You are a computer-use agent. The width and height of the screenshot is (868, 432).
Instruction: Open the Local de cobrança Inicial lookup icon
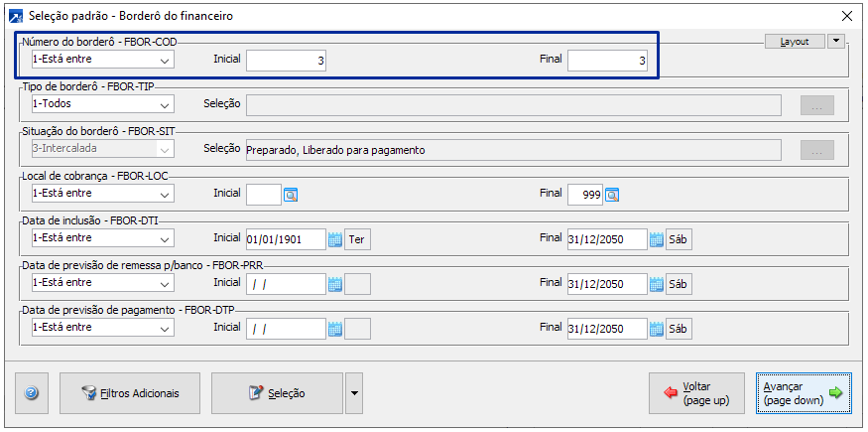(x=292, y=195)
